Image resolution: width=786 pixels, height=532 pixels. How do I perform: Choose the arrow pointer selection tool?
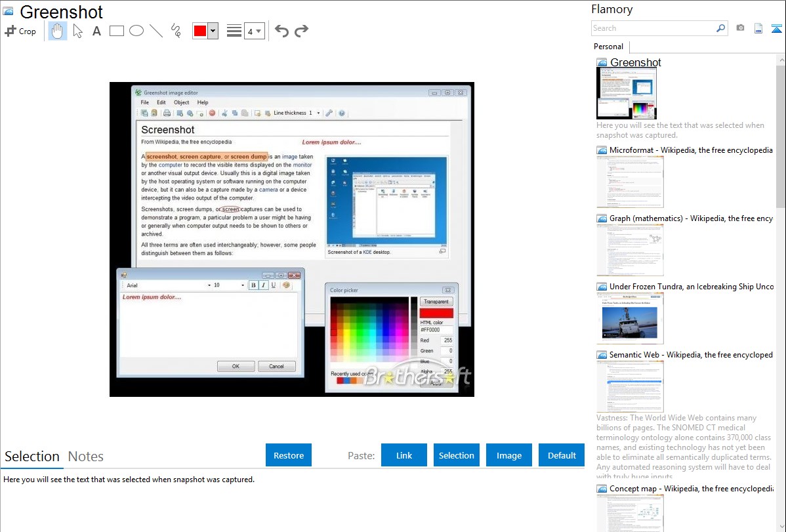[77, 31]
